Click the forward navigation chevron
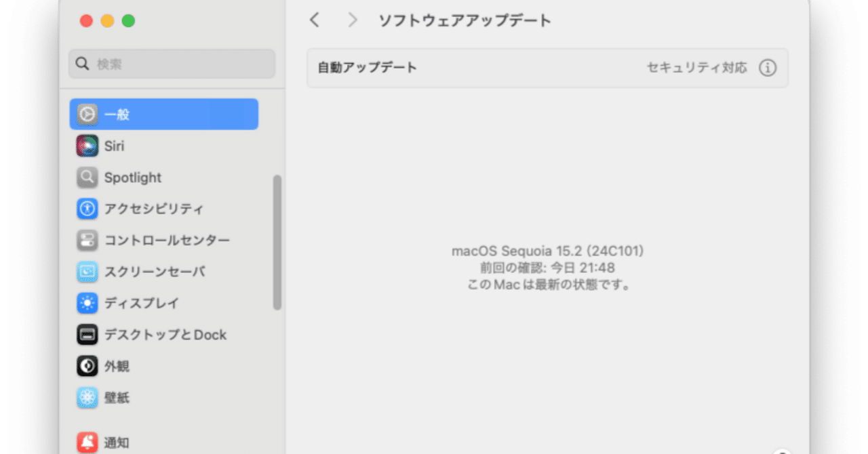 [352, 20]
